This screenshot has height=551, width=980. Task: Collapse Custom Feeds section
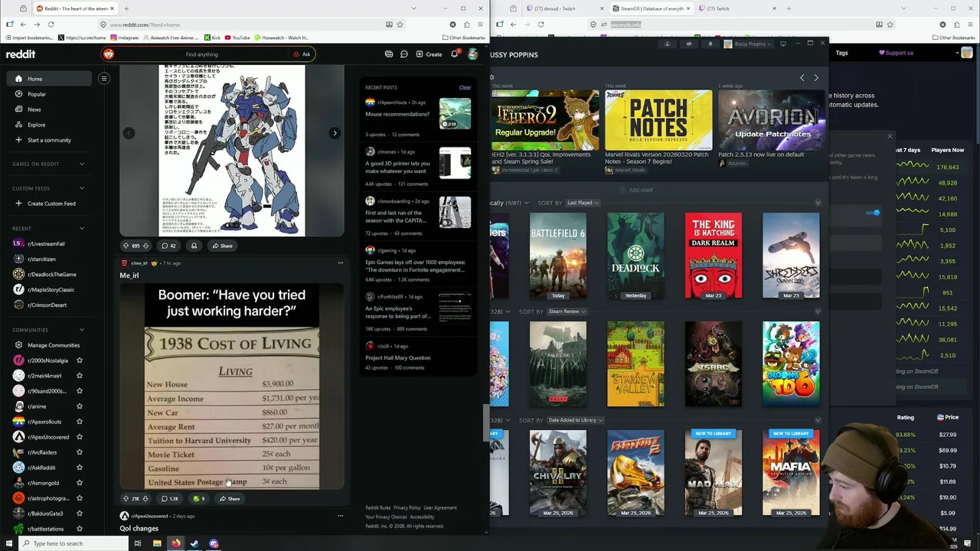pyautogui.click(x=82, y=188)
